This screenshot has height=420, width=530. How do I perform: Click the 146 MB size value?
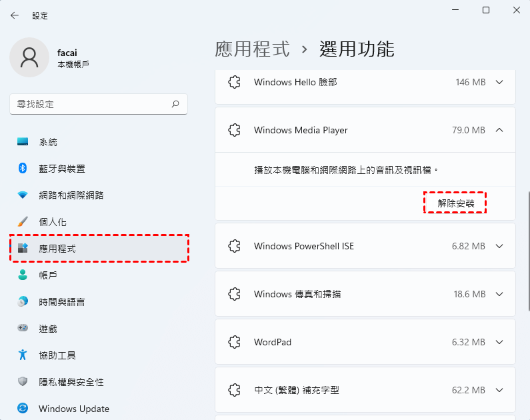(x=471, y=82)
